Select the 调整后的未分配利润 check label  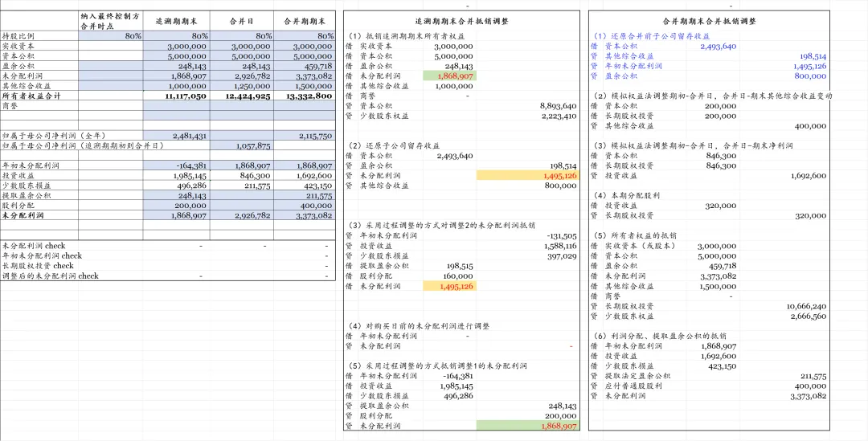point(51,276)
